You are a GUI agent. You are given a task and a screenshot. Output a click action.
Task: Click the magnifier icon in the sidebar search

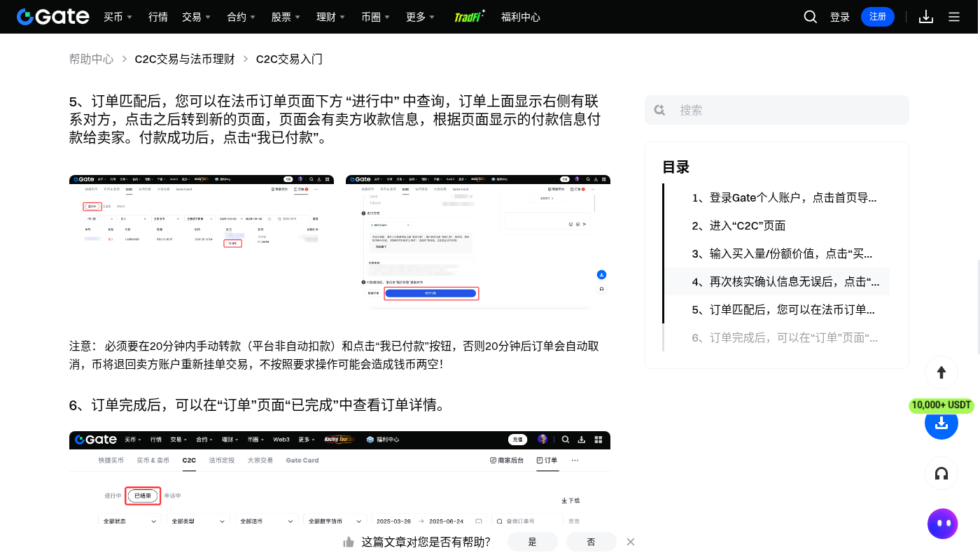pyautogui.click(x=659, y=110)
